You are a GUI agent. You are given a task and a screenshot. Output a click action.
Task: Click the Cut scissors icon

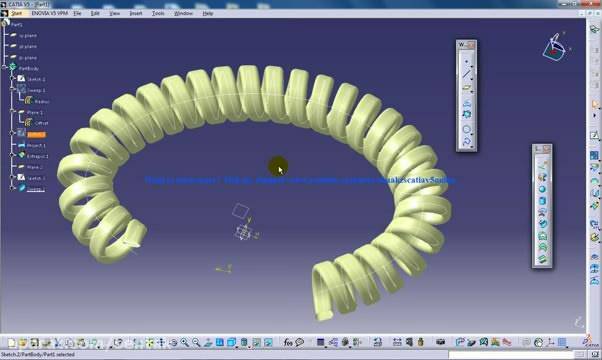[58, 342]
